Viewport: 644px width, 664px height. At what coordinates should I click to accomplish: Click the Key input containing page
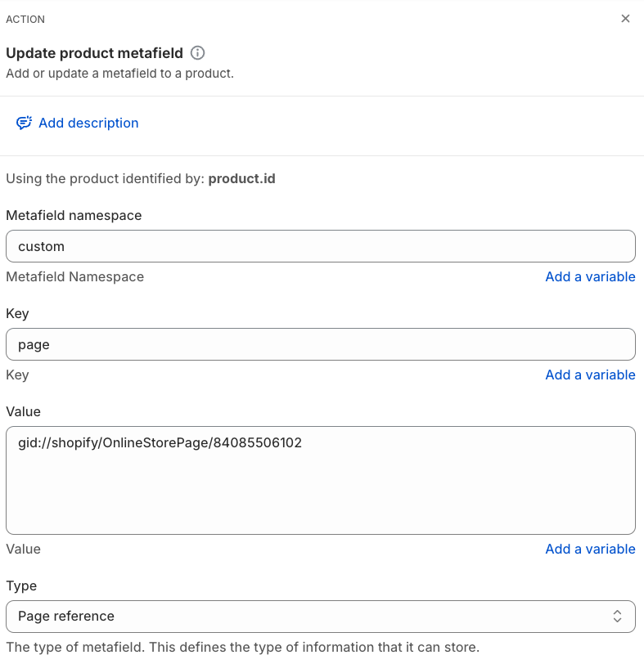point(320,344)
